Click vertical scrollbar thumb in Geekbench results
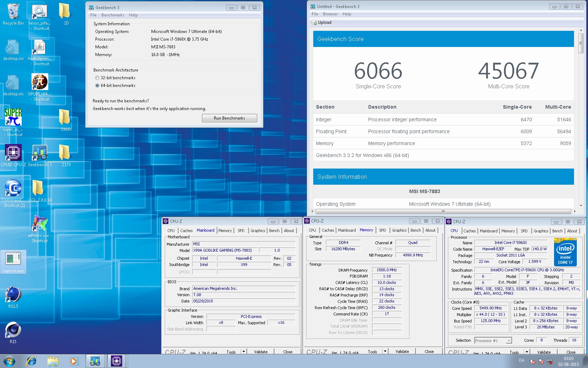The image size is (588, 368). click(x=581, y=43)
